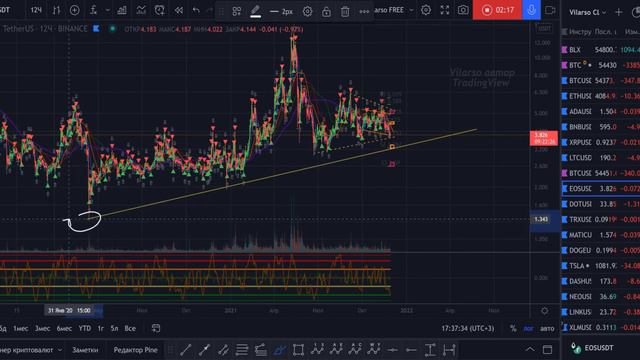Stop the screen recording at 02:17
Viewport: 640px width, 360px height.
click(497, 10)
